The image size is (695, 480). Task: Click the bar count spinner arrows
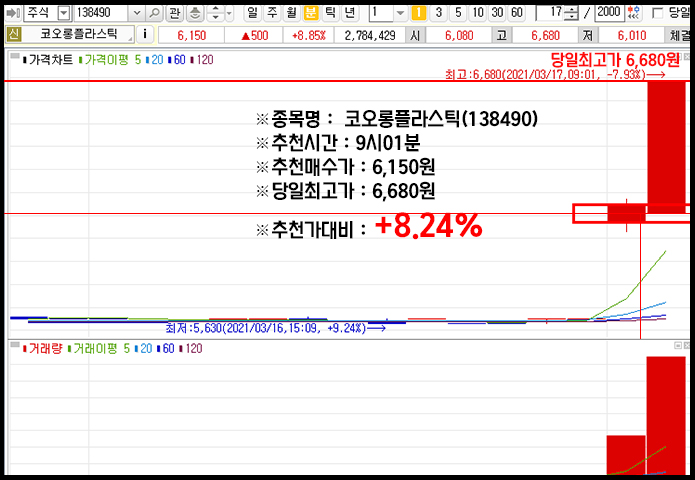[571, 13]
